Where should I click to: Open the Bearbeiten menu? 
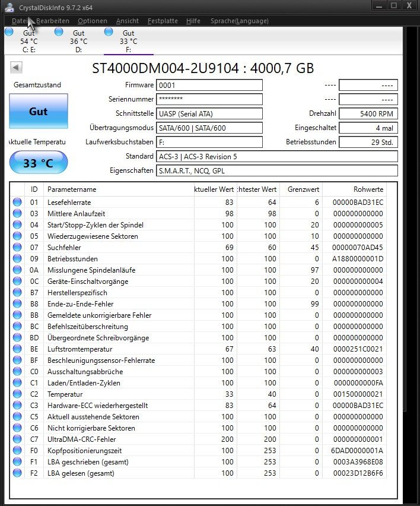tap(53, 21)
